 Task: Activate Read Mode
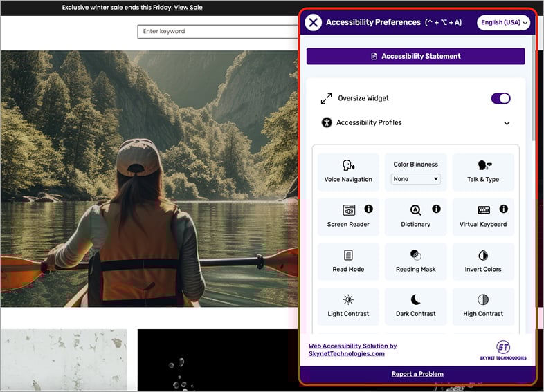[348, 261]
